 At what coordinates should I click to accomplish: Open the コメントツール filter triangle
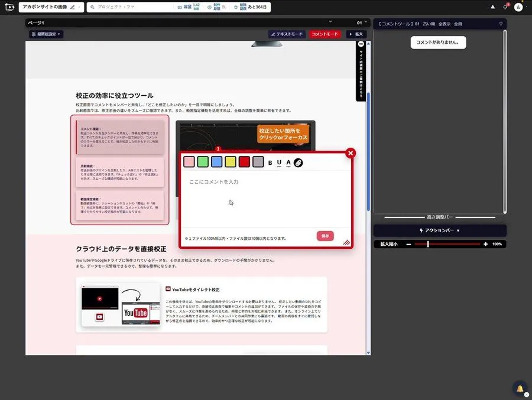tap(501, 24)
